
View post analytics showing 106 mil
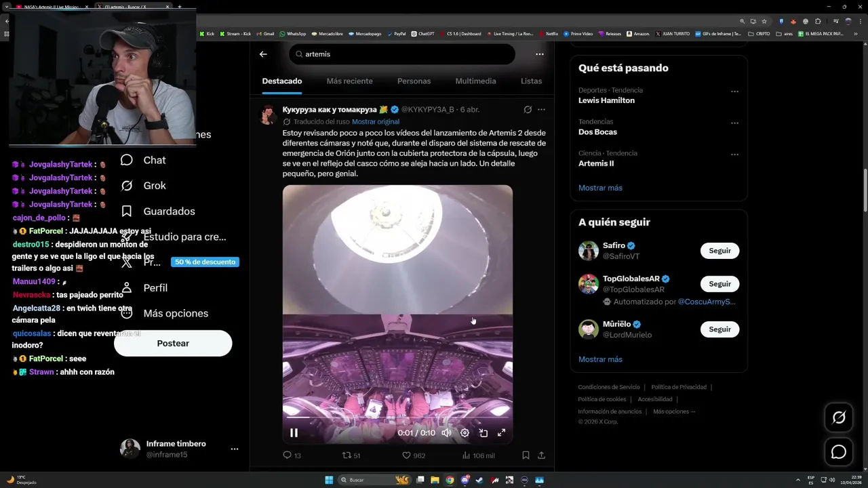pyautogui.click(x=478, y=455)
